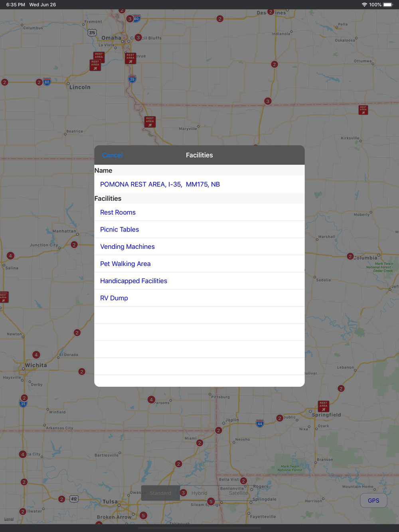The image size is (399, 532).
Task: Tap the Pet Walking Area row
Action: (199, 264)
